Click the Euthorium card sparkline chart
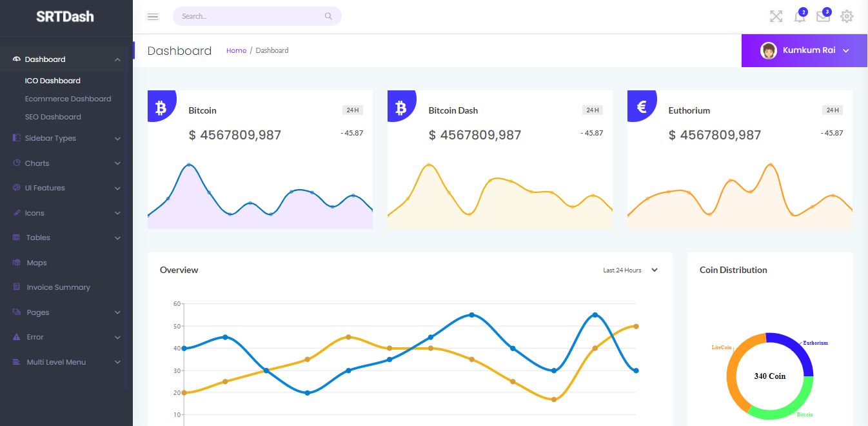The height and width of the screenshot is (426, 868). 740,196
